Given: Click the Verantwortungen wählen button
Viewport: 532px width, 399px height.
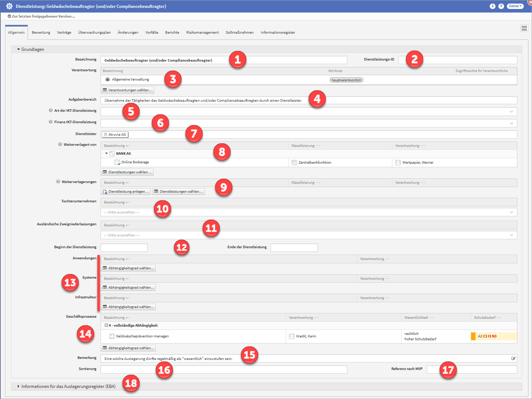Looking at the screenshot, I should (x=127, y=90).
